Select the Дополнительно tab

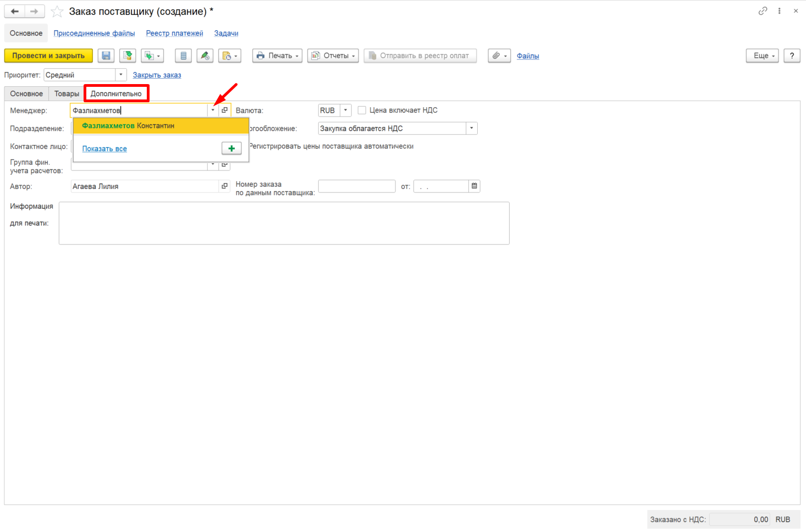click(x=116, y=93)
